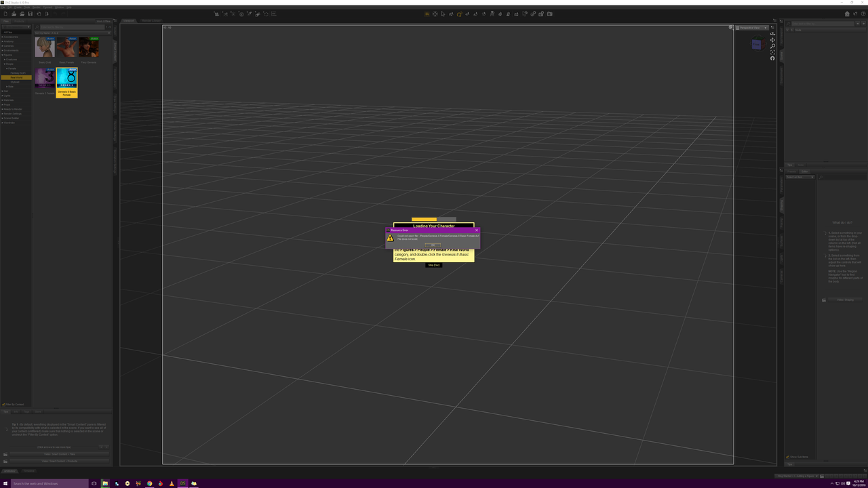
Task: Expand the Anatomy category
Action: [2, 41]
